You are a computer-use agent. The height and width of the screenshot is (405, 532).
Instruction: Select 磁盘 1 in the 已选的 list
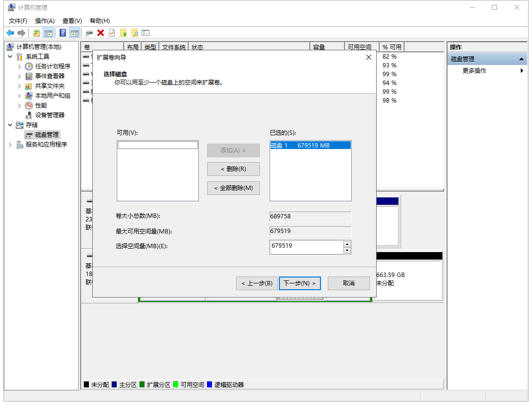click(310, 145)
